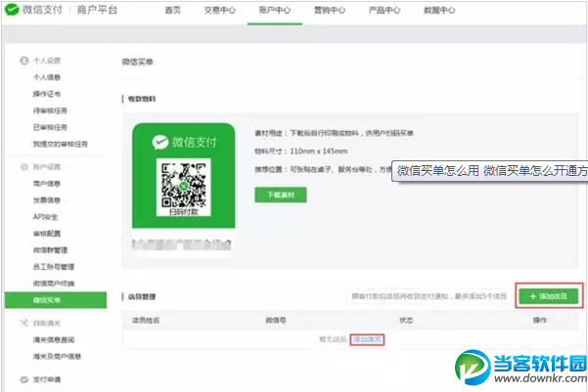588x392 pixels.
Task: Click the 支付申请 section icon
Action: (x=24, y=379)
